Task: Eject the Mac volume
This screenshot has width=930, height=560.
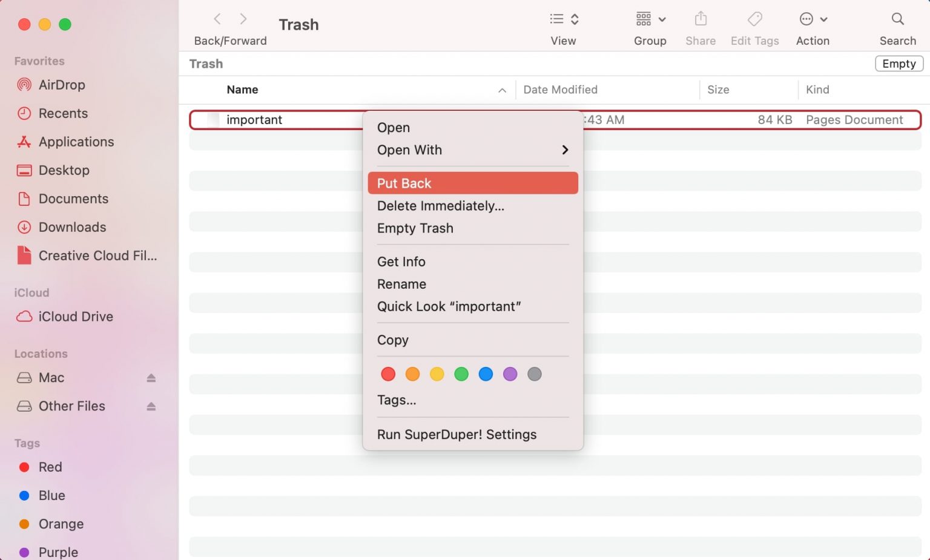Action: [151, 377]
